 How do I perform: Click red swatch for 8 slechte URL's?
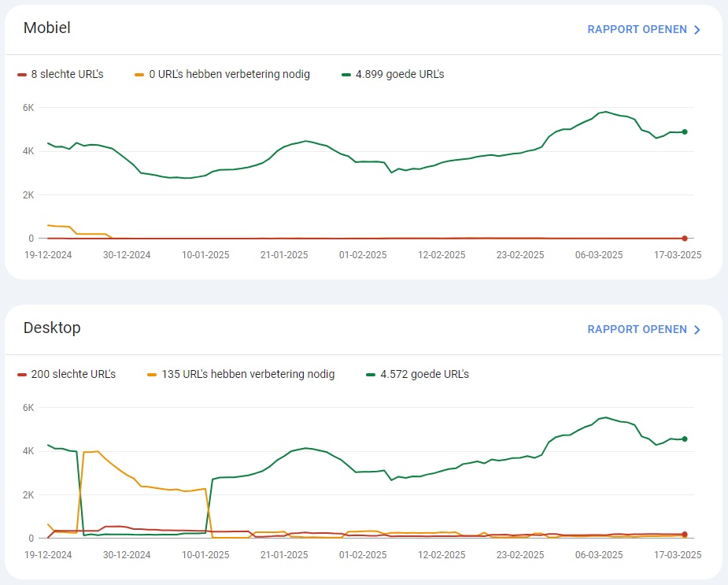[x=22, y=75]
